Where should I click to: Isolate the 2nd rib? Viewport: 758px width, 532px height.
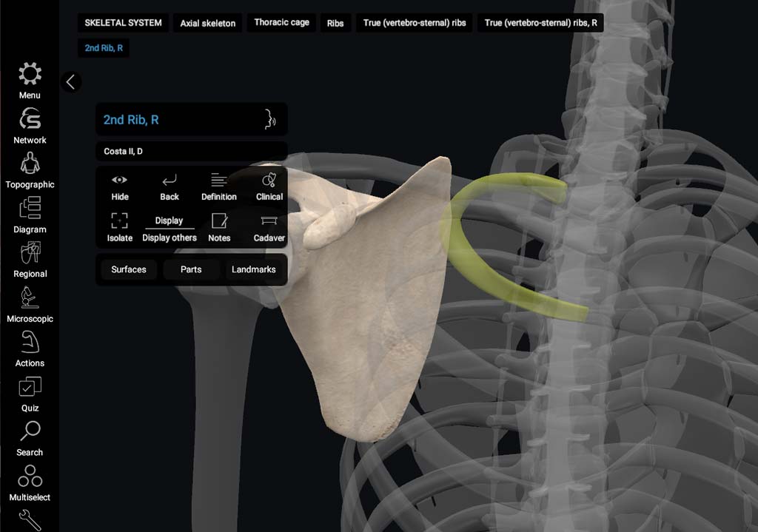click(x=119, y=228)
